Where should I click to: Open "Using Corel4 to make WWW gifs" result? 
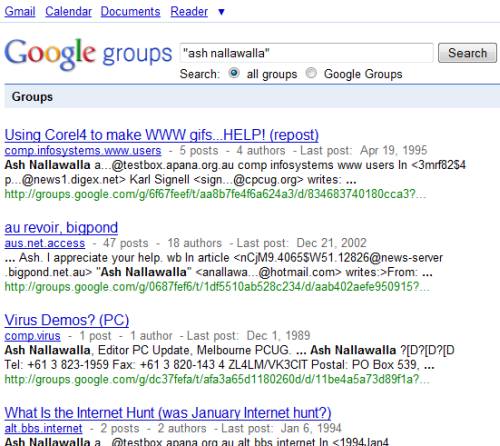(x=162, y=135)
